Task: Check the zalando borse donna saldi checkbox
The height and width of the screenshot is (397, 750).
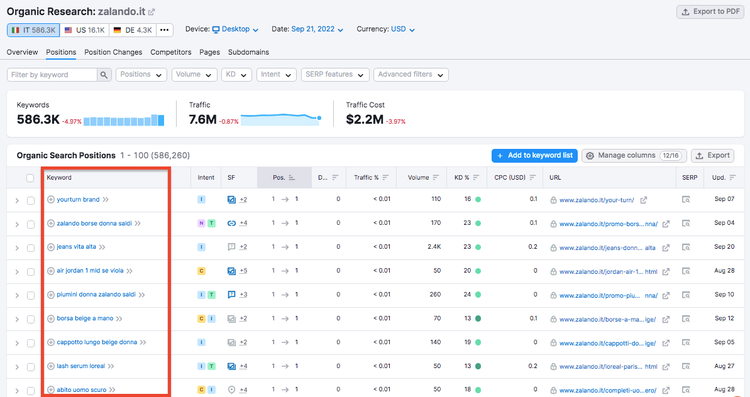Action: (x=31, y=224)
